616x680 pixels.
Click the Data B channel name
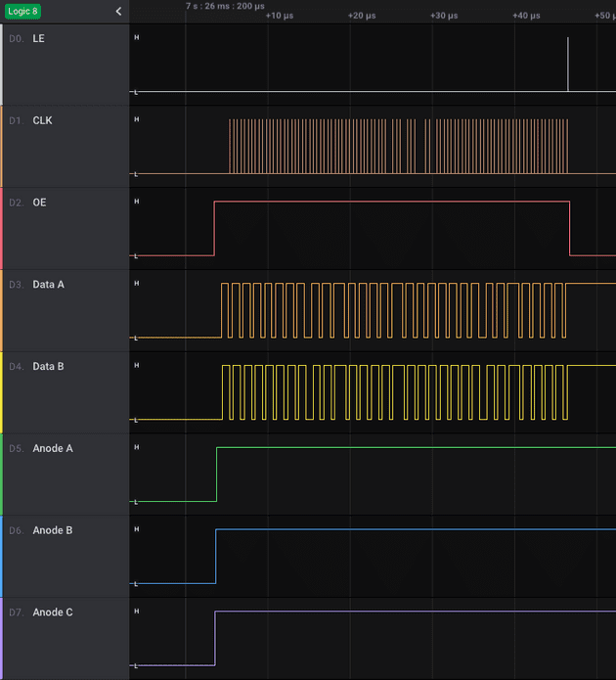tap(49, 367)
